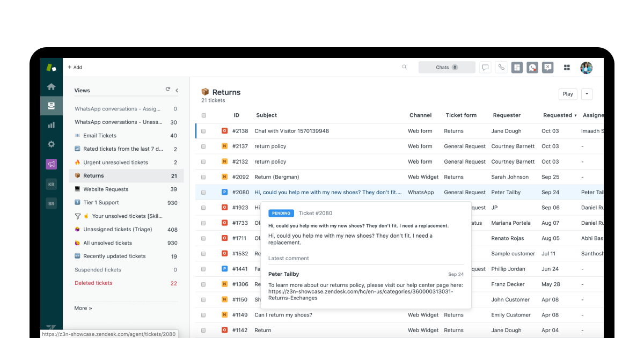
Task: Check the checkbox next to ticket #2092
Action: (x=203, y=177)
